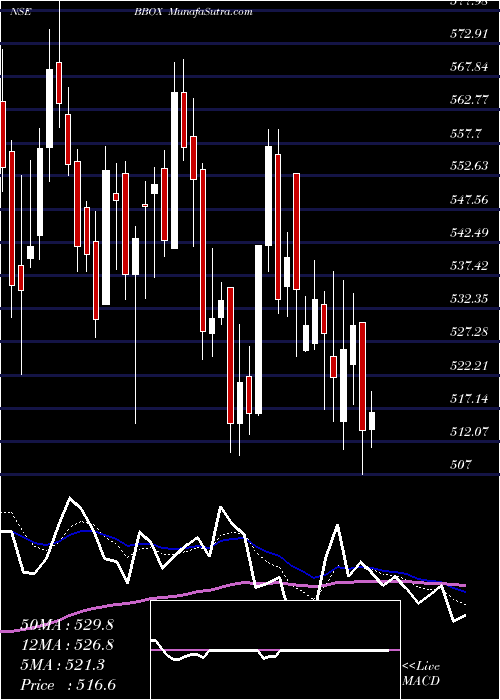The width and height of the screenshot is (500, 700).
Task: Click the 527.28 price axis label
Action: click(x=469, y=332)
